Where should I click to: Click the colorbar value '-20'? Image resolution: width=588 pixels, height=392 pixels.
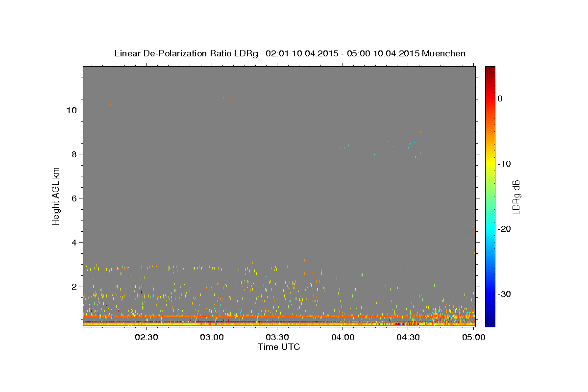point(505,229)
